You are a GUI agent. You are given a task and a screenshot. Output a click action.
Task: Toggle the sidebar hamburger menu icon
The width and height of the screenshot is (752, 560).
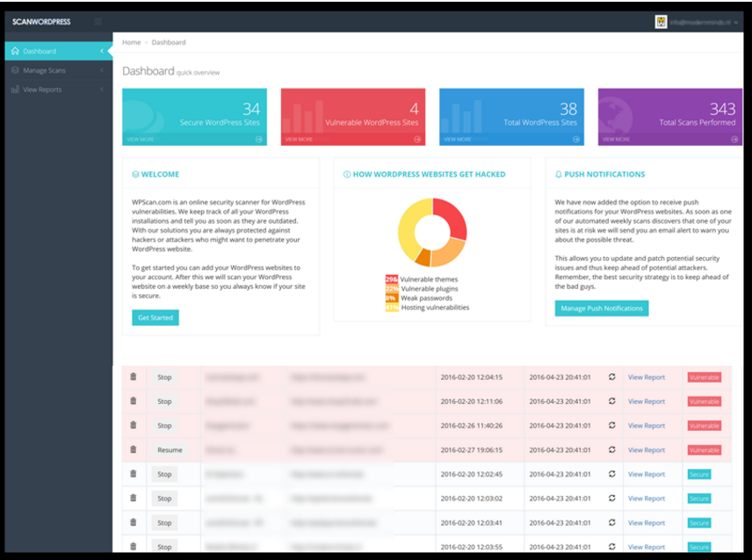click(x=98, y=22)
